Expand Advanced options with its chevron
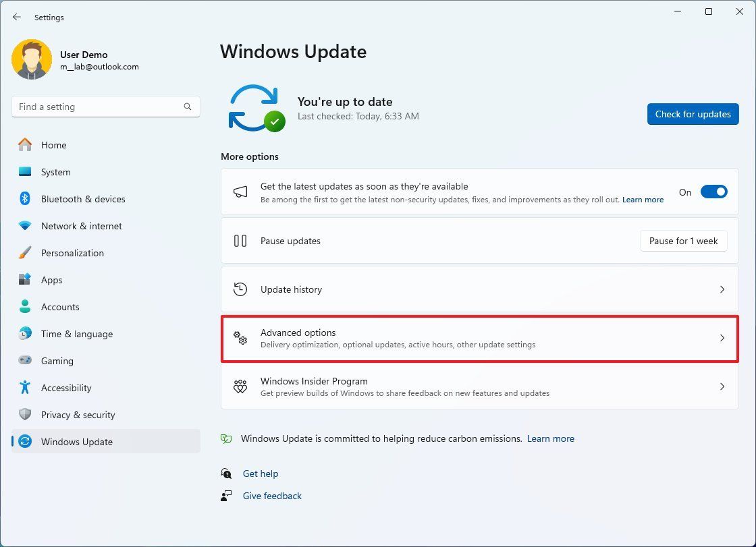This screenshot has height=547, width=756. [x=722, y=338]
